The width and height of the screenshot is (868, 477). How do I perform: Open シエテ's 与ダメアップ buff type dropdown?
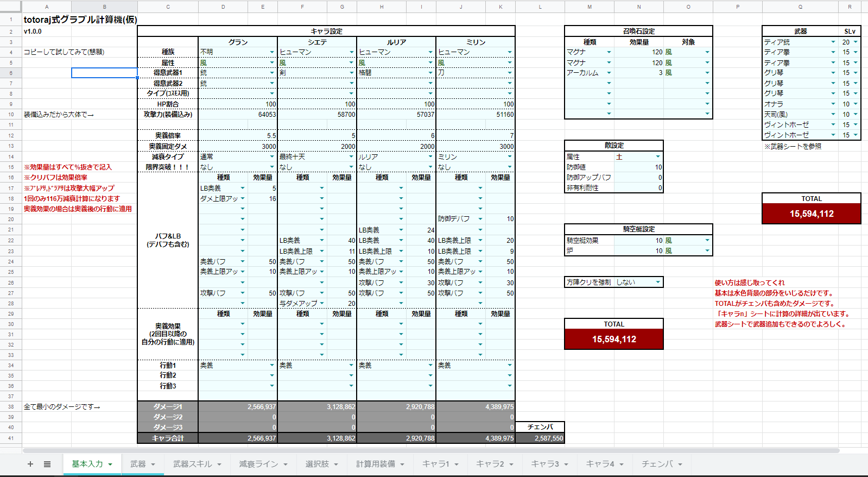click(x=322, y=304)
